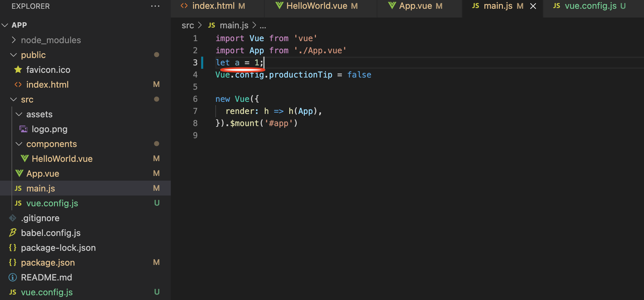Click the 'false' keyword on line 4
Screen dimensions: 644x300
359,75
